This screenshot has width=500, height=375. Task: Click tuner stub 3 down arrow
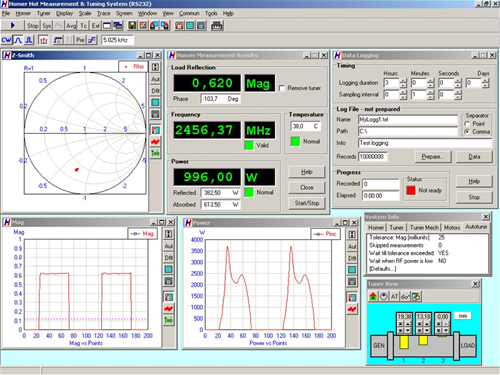pyautogui.click(x=446, y=330)
